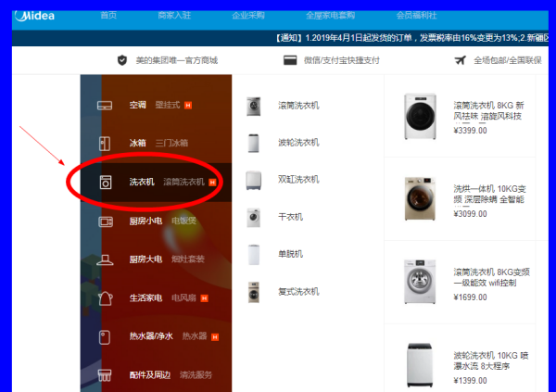Open the 波轮洗衣机 10KG 喷瀑水流 title
The height and width of the screenshot is (392, 556).
[x=491, y=360]
